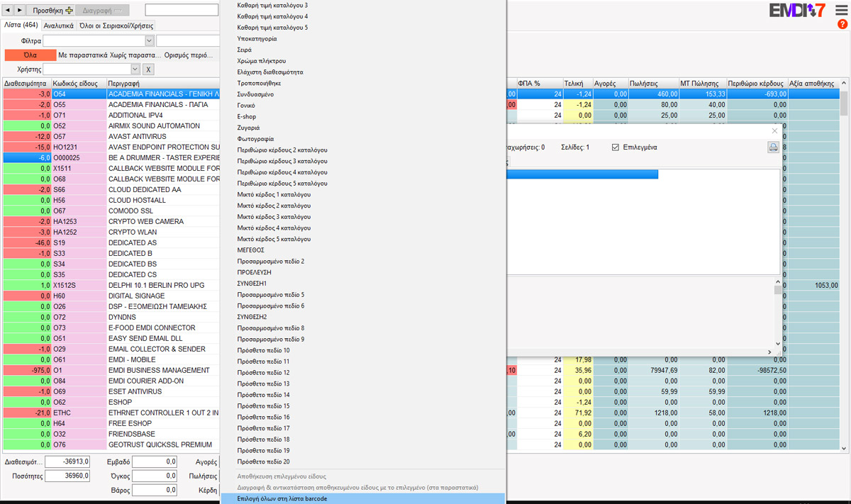Image resolution: width=851 pixels, height=504 pixels.
Task: Click the main grid vertical scrollbar down arrow
Action: pos(844,447)
